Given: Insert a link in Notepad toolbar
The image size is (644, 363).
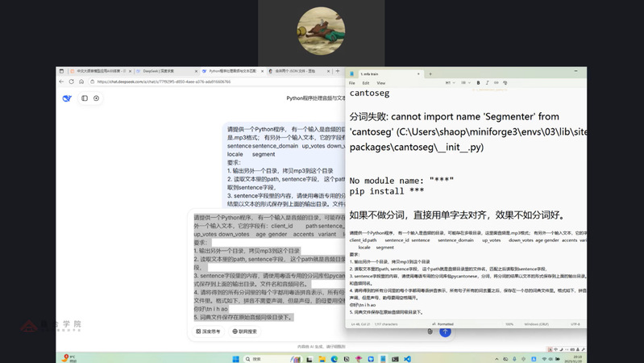Looking at the screenshot, I should 497,83.
